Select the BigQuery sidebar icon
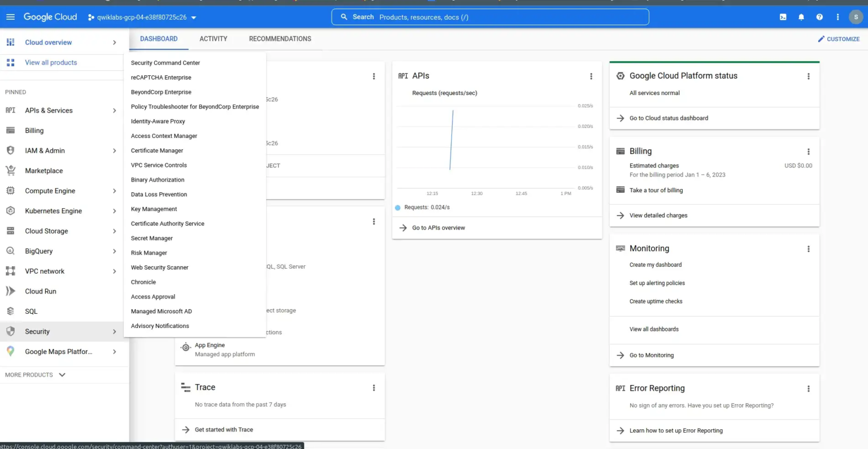Screen dimensions: 868x449 (10, 251)
